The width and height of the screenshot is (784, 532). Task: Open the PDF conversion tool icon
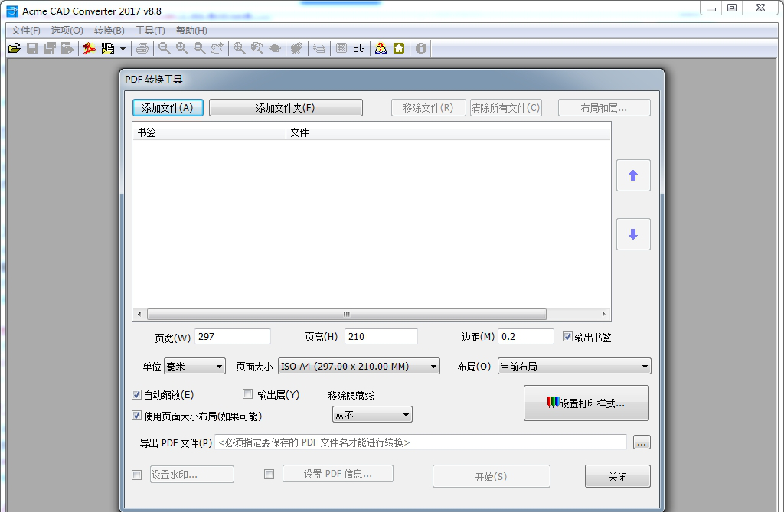click(x=89, y=48)
